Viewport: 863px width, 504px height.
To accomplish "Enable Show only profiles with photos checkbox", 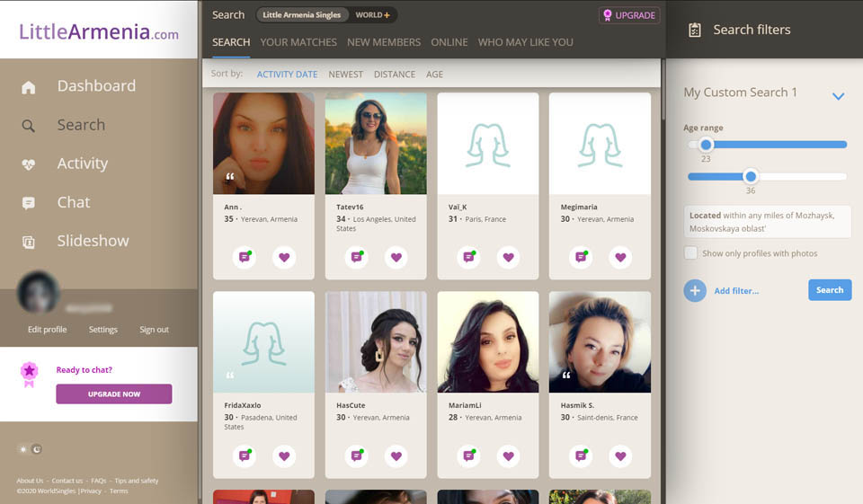I will tap(690, 253).
